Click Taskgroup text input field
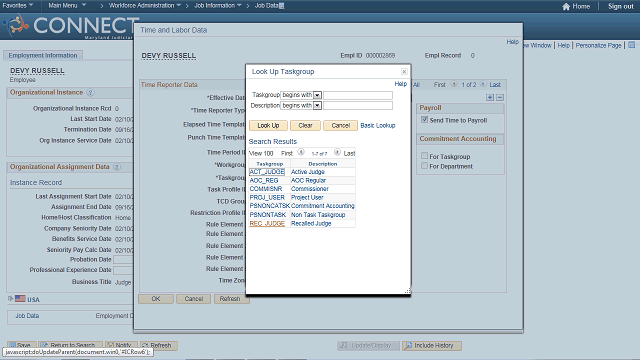 [358, 95]
